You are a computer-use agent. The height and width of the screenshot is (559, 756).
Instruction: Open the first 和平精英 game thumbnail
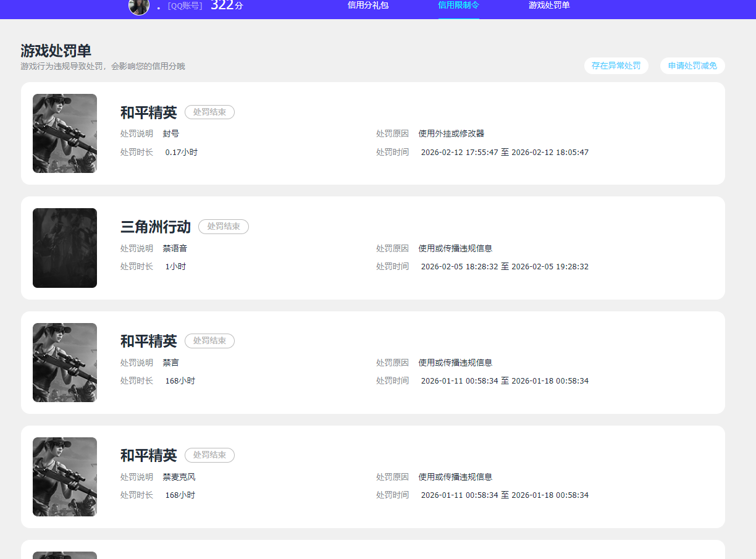click(x=64, y=133)
